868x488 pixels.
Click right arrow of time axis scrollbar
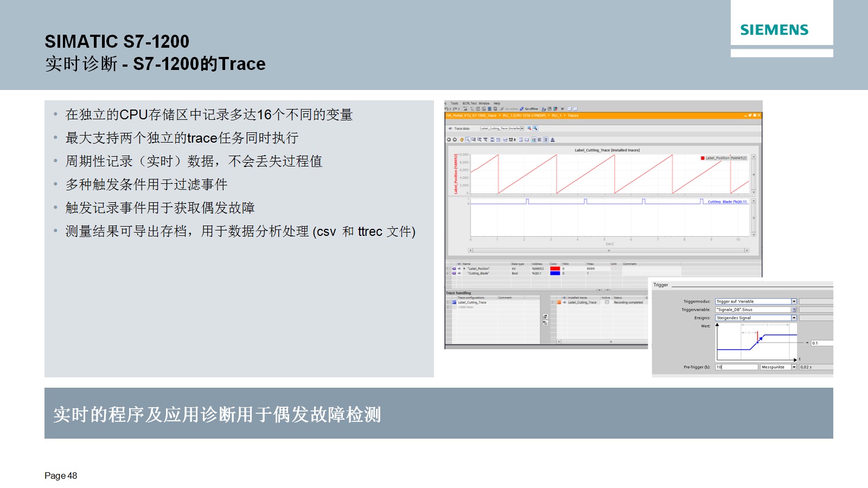746,251
